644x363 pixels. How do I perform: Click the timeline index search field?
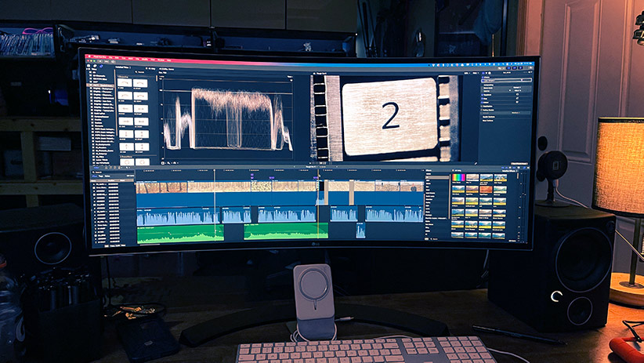[113, 172]
